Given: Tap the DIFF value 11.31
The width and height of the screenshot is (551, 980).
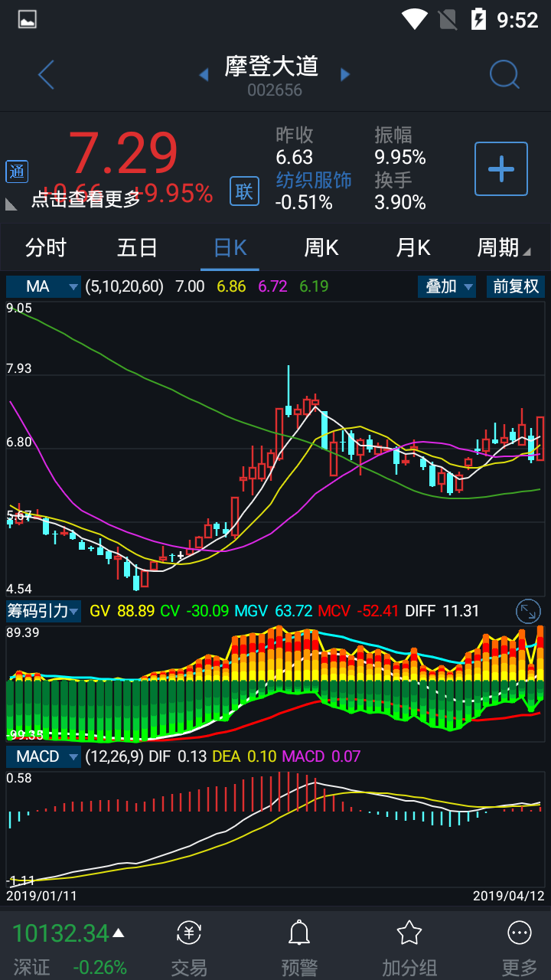Looking at the screenshot, I should point(461,611).
